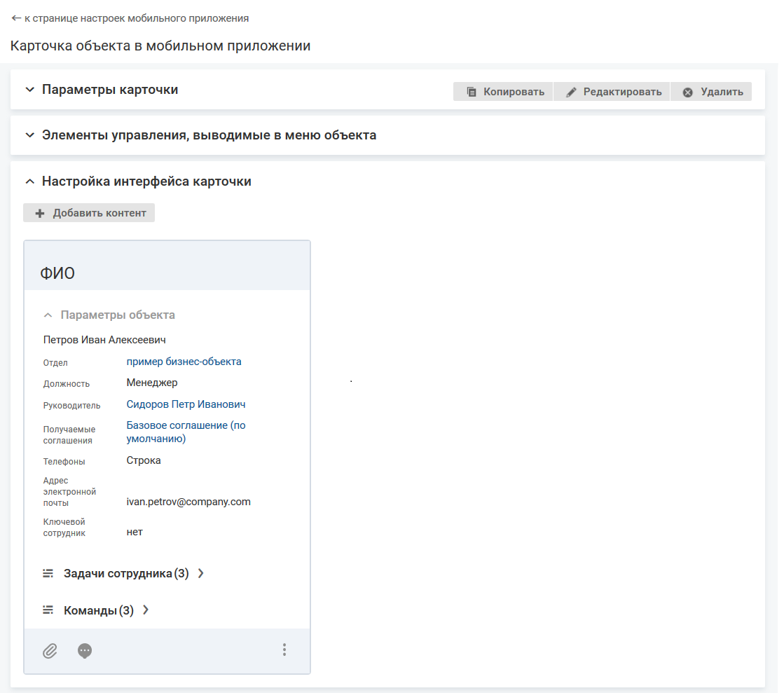Open the comments speech bubble icon
The width and height of the screenshot is (784, 693).
(x=85, y=651)
